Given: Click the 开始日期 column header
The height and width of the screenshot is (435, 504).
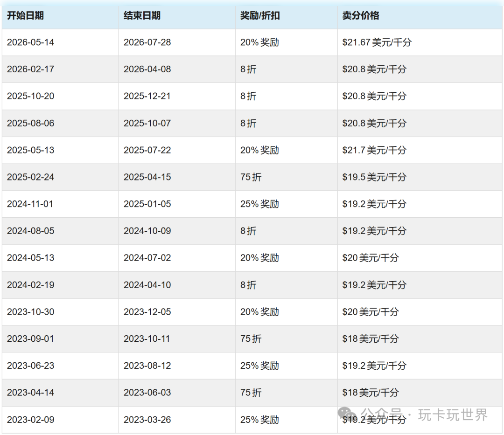Looking at the screenshot, I should pos(25,15).
